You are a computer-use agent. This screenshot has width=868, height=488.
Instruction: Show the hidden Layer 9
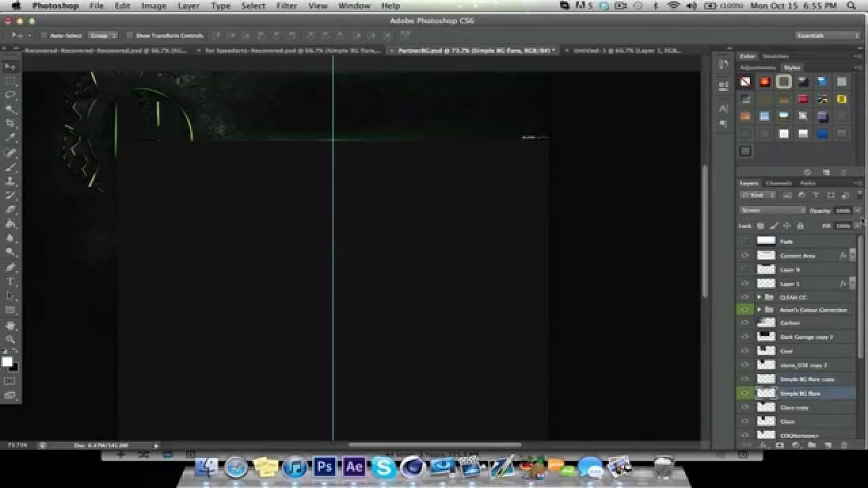(745, 270)
